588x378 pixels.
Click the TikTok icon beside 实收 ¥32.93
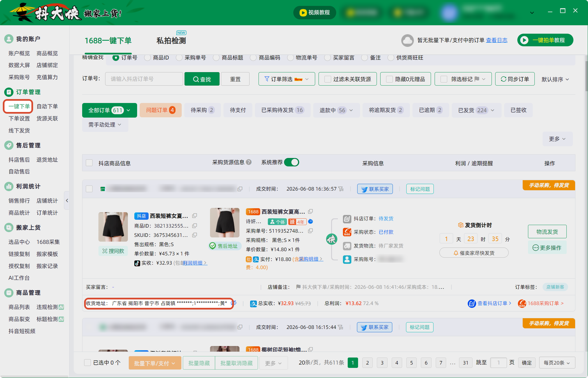pyautogui.click(x=137, y=263)
